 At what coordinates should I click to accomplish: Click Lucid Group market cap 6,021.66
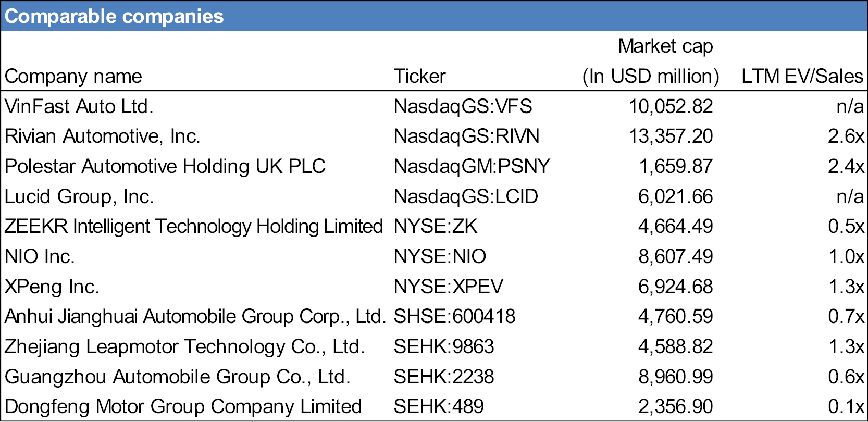click(675, 196)
